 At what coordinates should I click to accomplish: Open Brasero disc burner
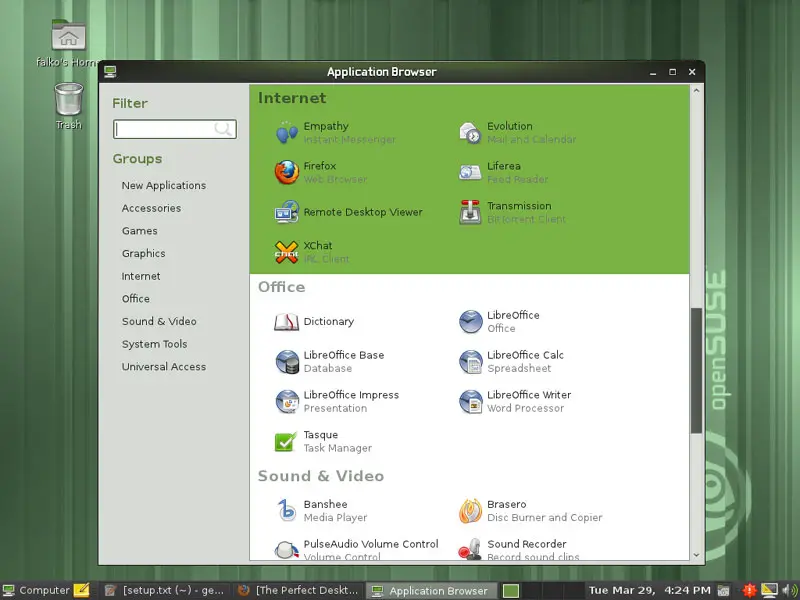(x=531, y=511)
